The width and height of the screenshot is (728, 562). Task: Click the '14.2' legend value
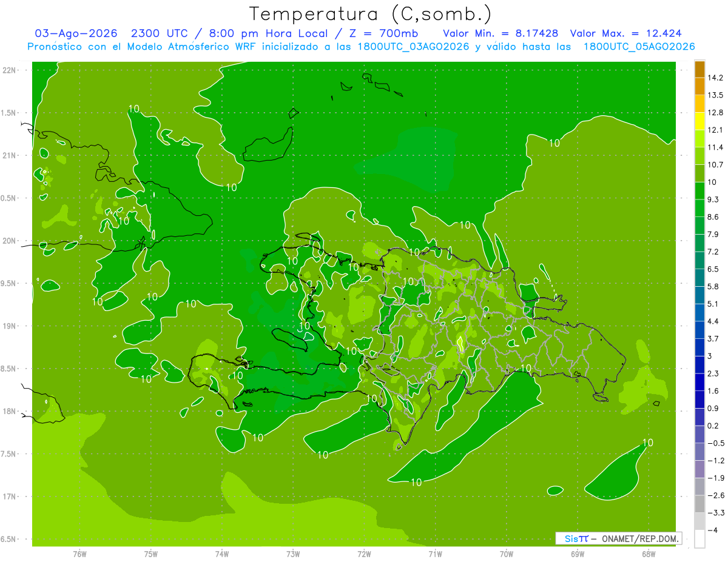pos(715,78)
